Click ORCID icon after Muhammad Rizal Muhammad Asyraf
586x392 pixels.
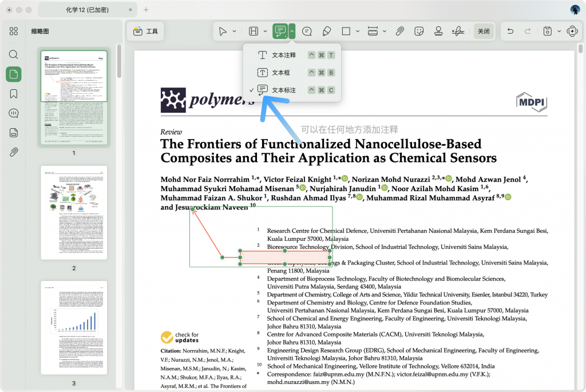(x=508, y=197)
